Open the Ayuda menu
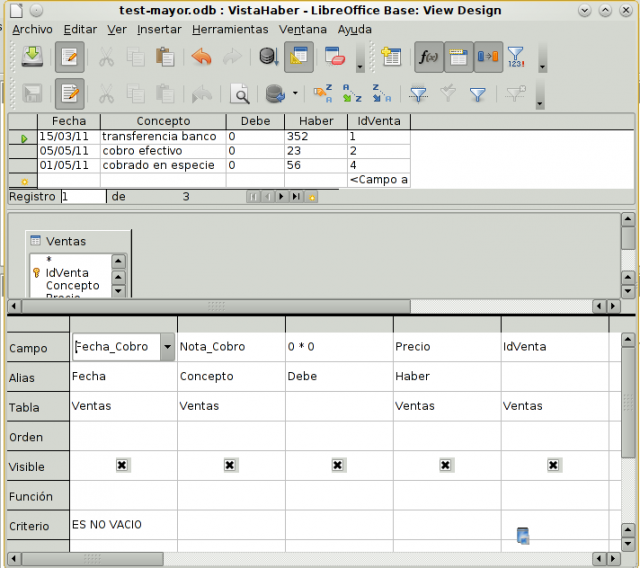Image resolution: width=640 pixels, height=568 pixels. (x=355, y=29)
